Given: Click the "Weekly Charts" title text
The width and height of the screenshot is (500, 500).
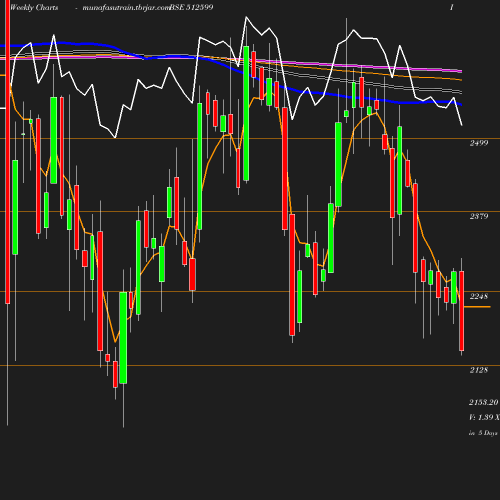Looking at the screenshot, I should coord(34,7).
